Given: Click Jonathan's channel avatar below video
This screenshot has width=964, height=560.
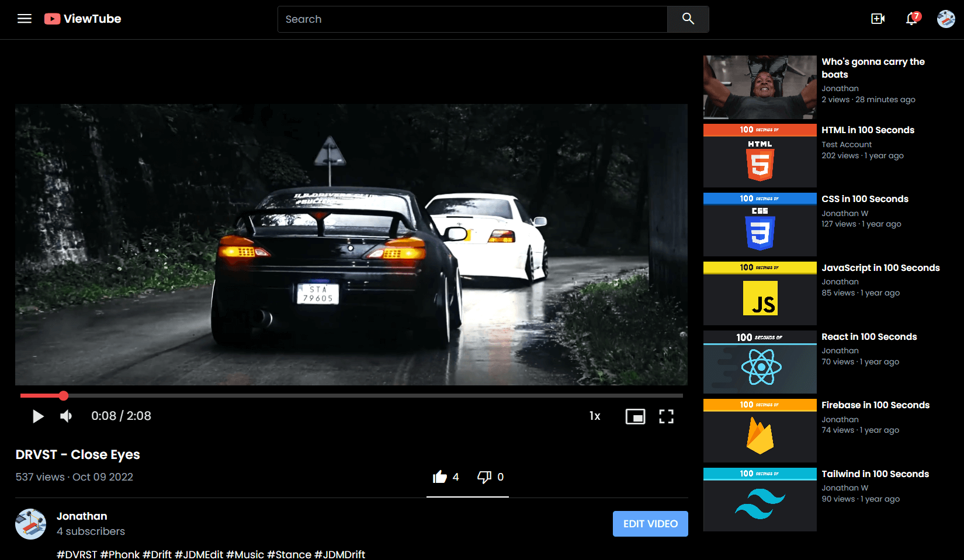Looking at the screenshot, I should click(x=31, y=524).
